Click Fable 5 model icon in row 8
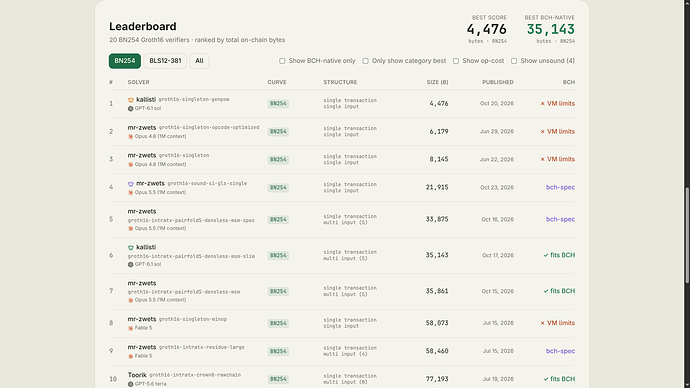690x388 pixels. point(130,328)
